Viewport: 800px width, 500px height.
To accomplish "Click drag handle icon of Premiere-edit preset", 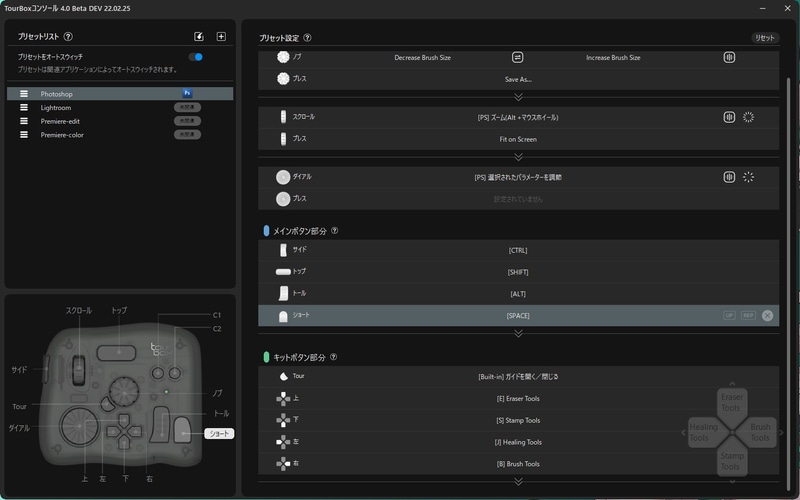I will coord(23,121).
